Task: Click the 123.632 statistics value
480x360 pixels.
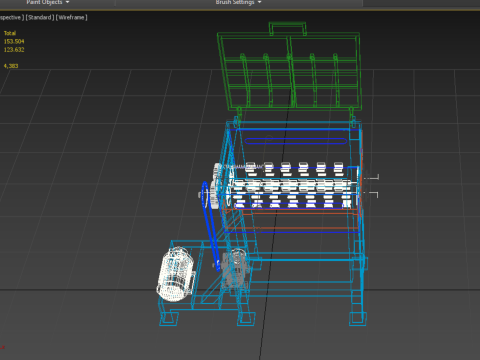Action: coord(14,50)
